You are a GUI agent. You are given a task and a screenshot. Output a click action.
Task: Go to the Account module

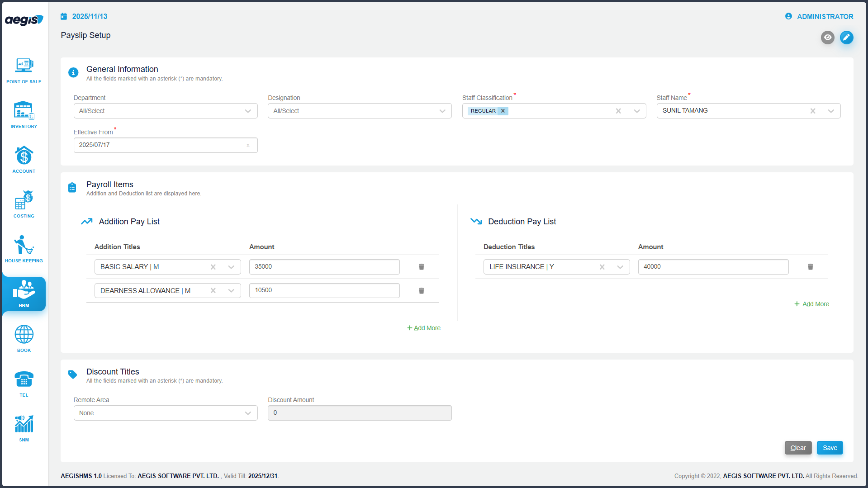[x=24, y=160]
